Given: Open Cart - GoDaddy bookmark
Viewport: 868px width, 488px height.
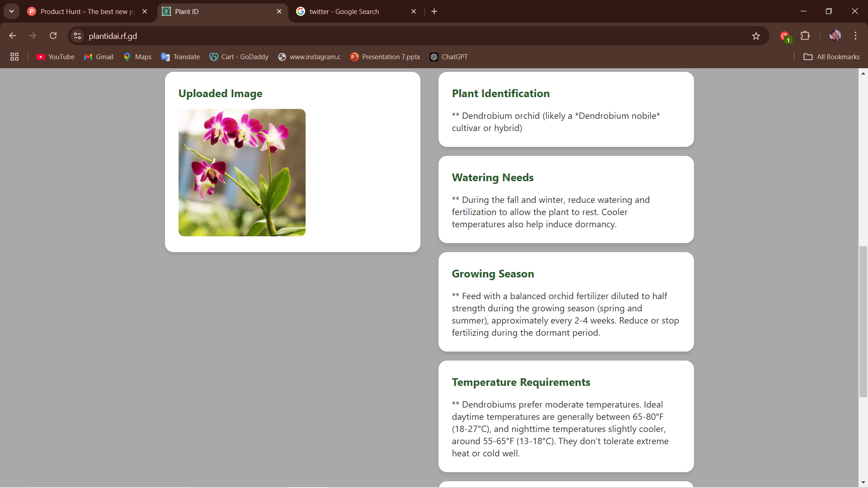Looking at the screenshot, I should (239, 57).
